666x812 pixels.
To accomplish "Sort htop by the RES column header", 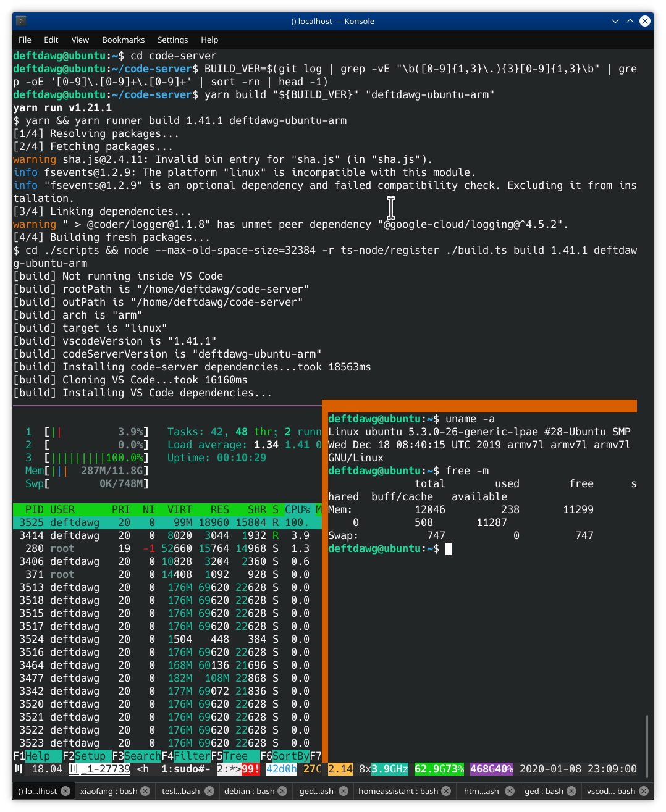I will (220, 509).
